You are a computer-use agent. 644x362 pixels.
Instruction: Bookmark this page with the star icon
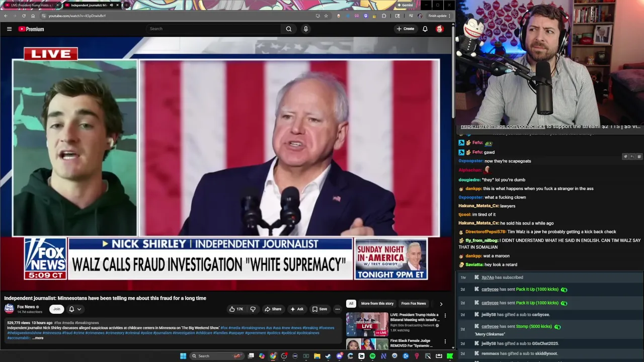coord(326,16)
